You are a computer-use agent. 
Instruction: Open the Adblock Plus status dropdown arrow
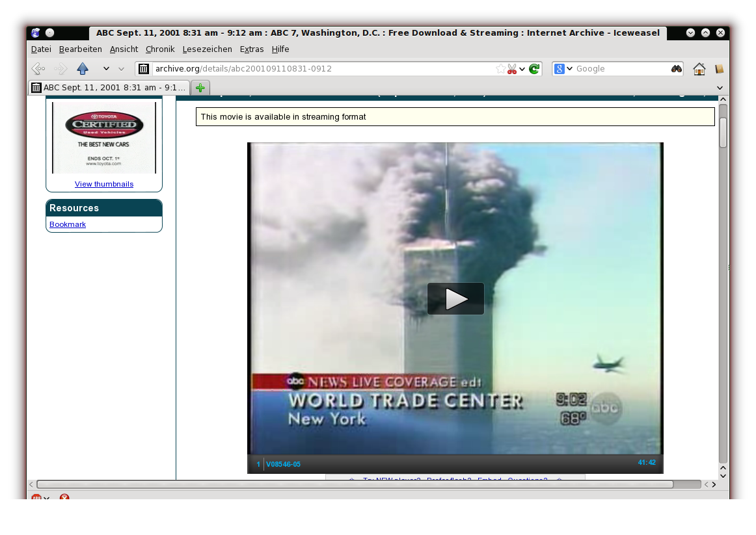(47, 497)
